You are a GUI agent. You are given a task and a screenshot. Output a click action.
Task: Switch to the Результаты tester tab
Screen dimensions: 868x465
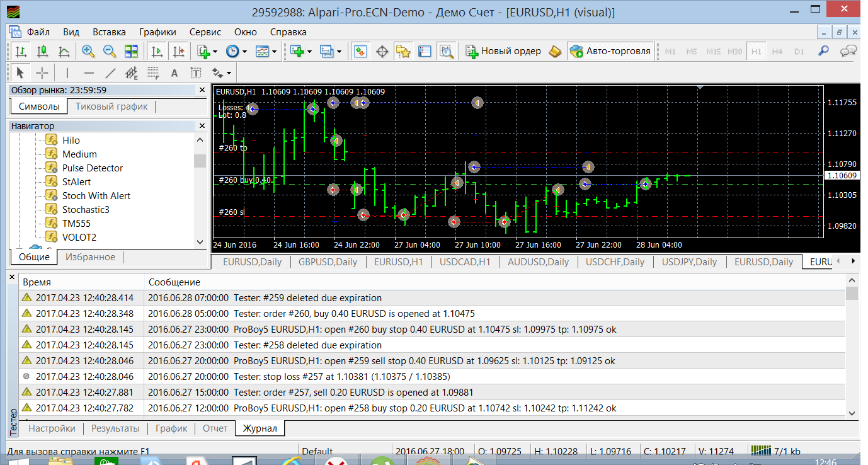point(115,428)
